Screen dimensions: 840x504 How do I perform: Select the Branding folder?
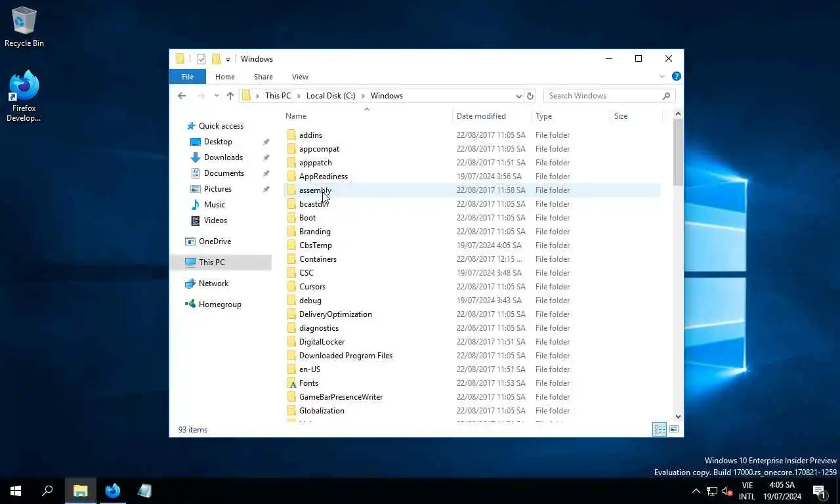click(x=314, y=232)
